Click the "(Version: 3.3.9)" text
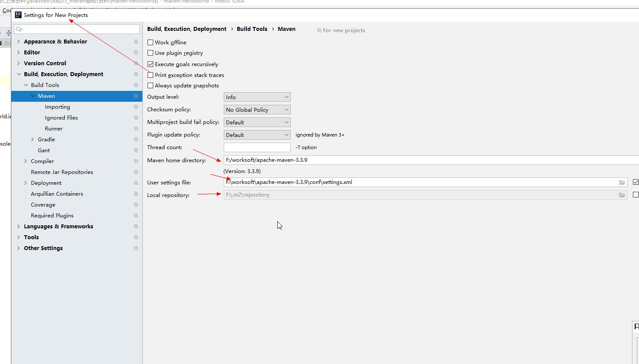Screen dimensions: 639x364 242,171
